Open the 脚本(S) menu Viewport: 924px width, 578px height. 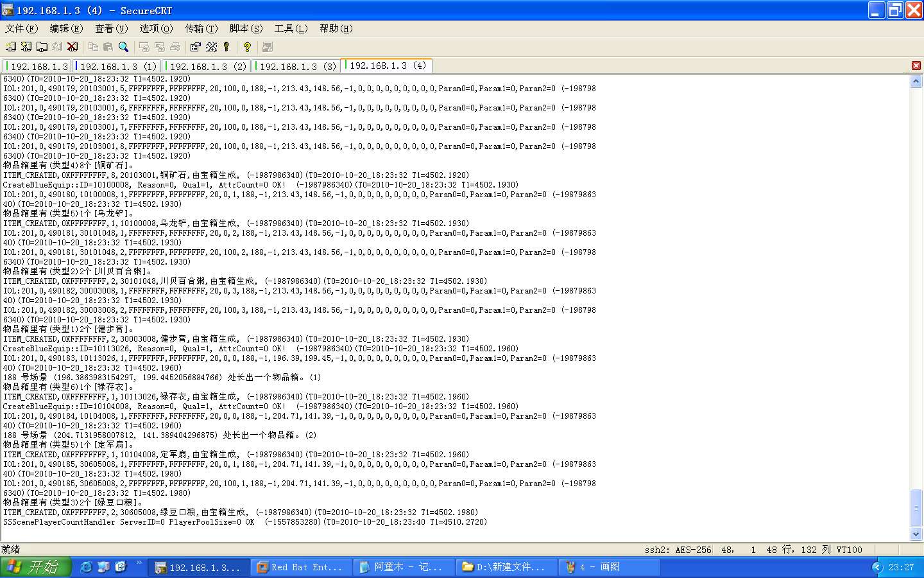click(246, 28)
